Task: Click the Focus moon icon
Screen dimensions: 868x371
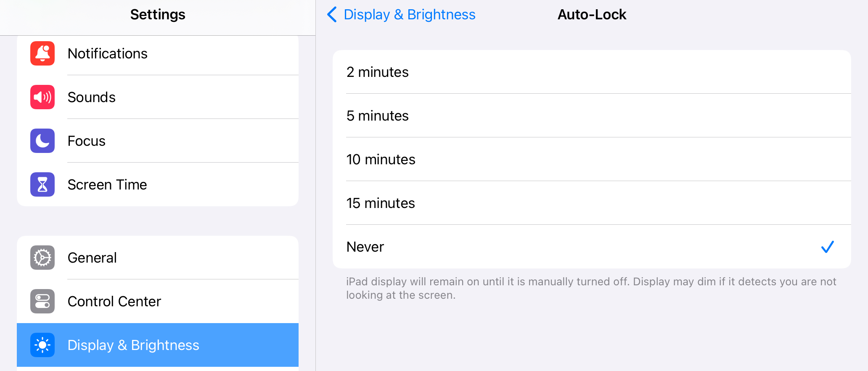Action: click(x=42, y=141)
